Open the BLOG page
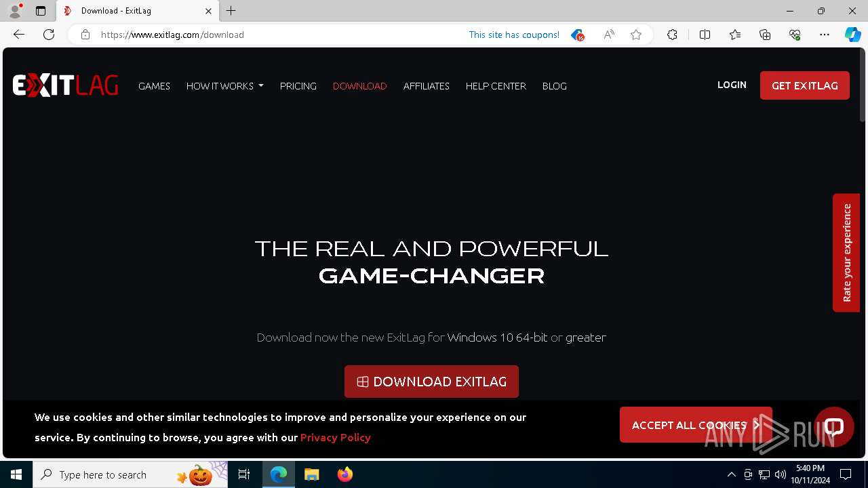The image size is (868, 488). point(555,86)
